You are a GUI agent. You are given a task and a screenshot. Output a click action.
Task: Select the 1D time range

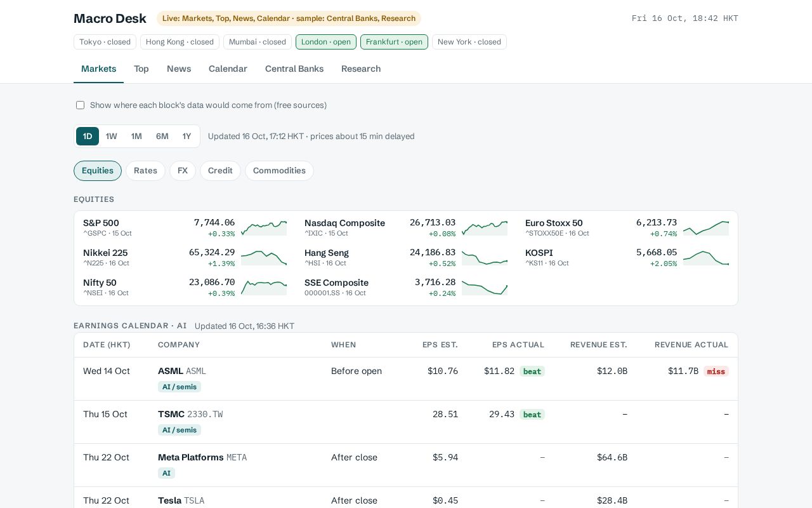88,137
